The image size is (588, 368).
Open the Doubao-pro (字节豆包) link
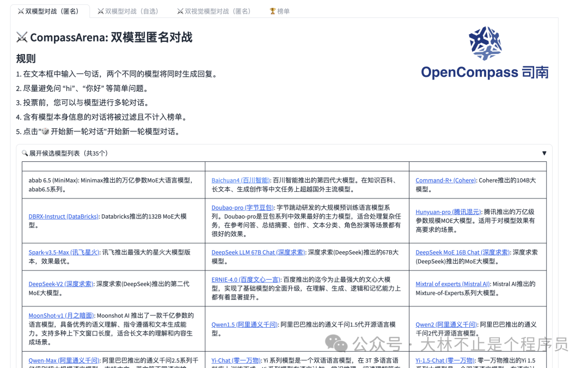242,207
